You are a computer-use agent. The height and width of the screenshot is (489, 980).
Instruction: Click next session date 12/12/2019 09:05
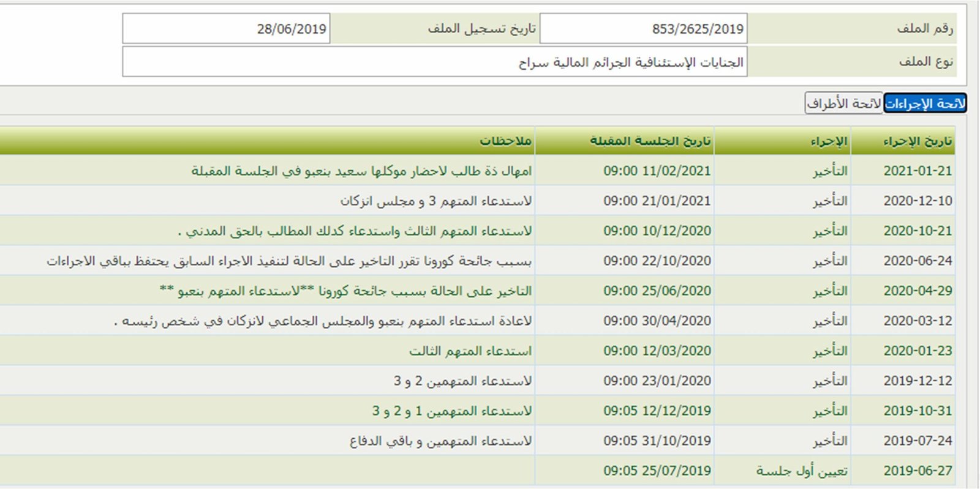tap(657, 411)
